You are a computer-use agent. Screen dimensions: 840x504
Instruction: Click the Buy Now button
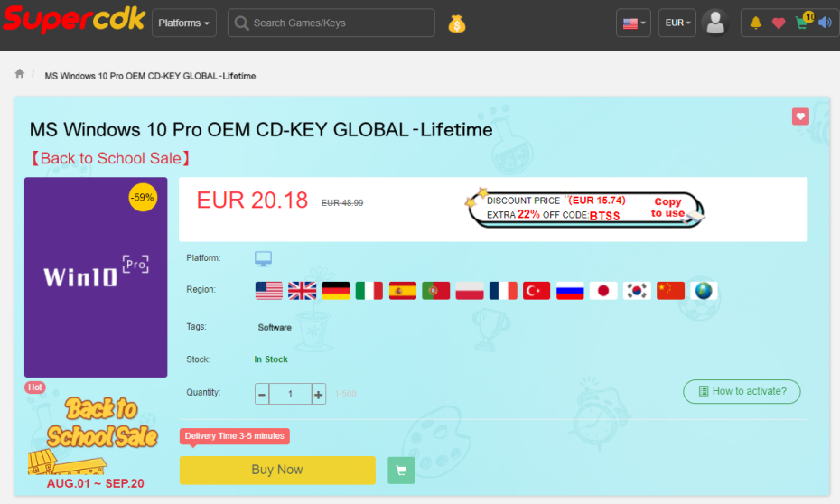click(277, 470)
